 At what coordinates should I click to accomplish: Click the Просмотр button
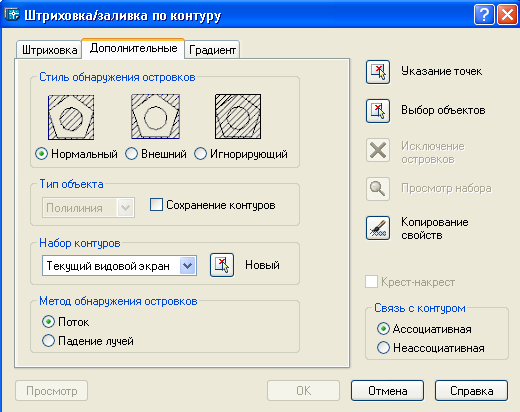click(x=51, y=391)
